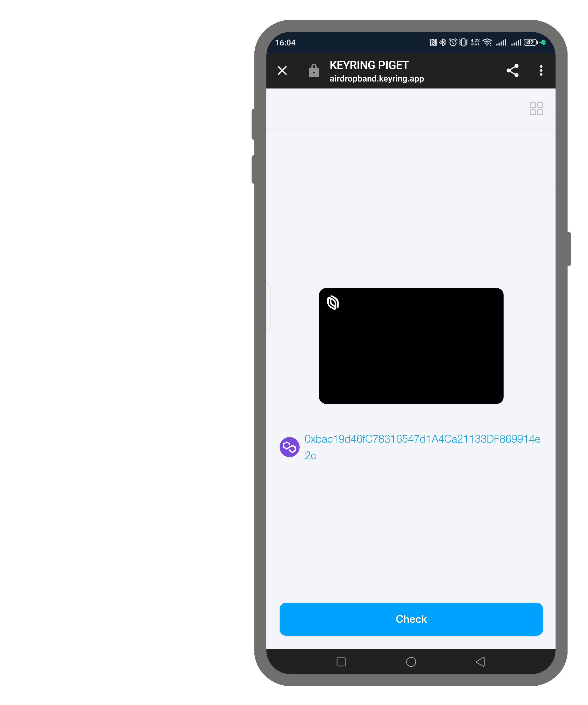Tap the battery indicator in status bar
The width and height of the screenshot is (588, 705).
531,42
